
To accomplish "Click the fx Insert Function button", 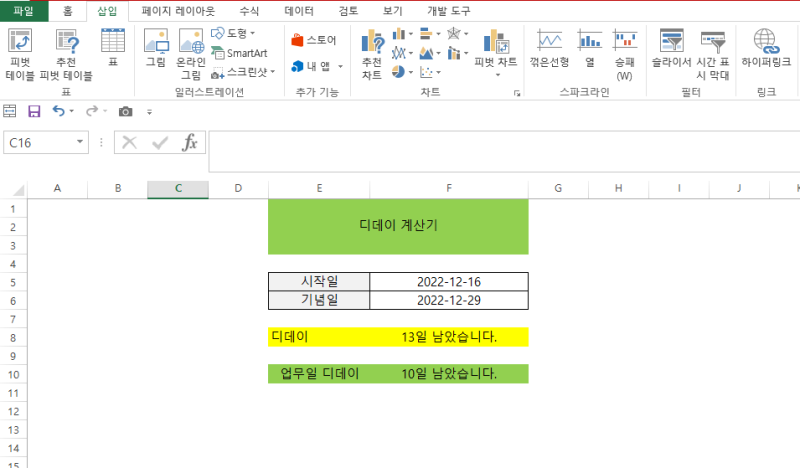I will coord(189,142).
